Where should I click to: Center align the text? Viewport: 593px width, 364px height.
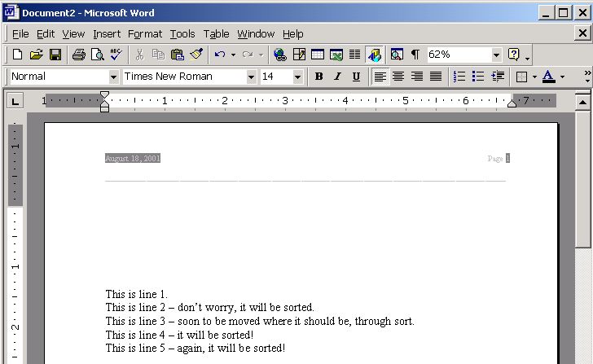point(398,77)
